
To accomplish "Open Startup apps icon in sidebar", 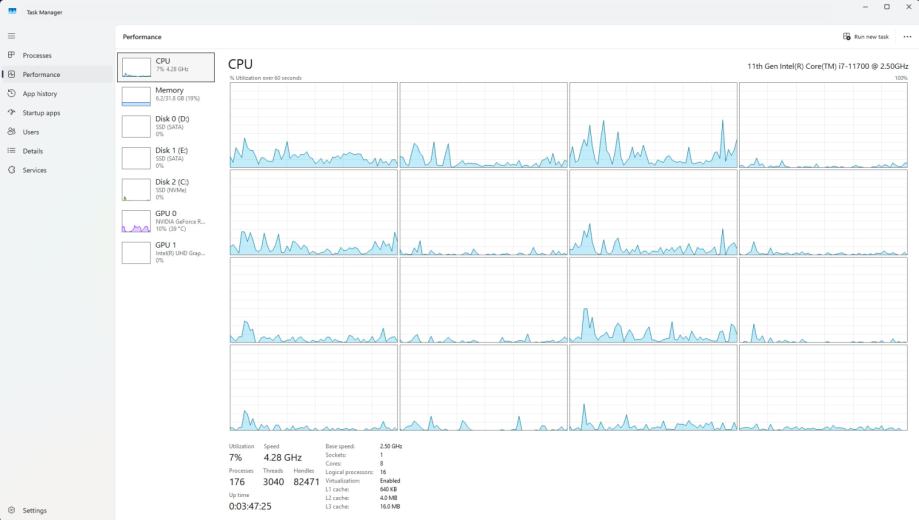I will [11, 113].
